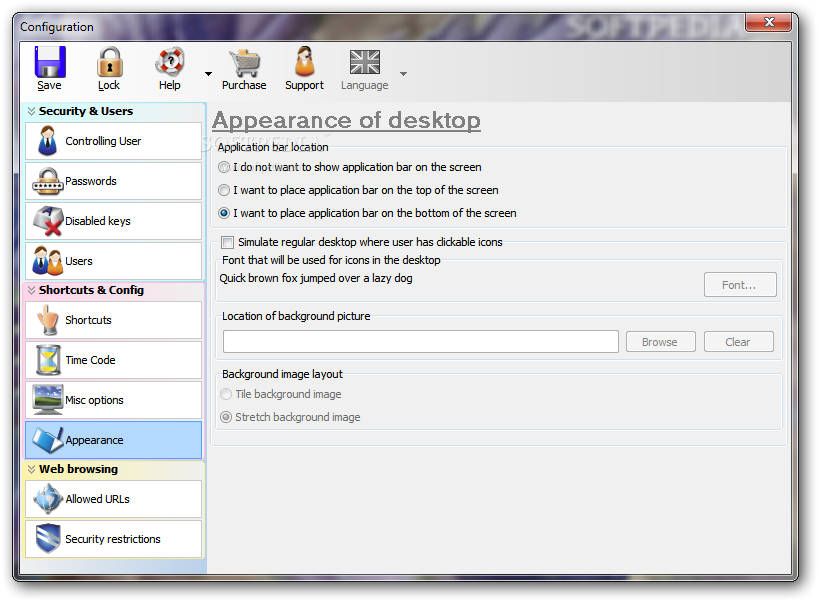Click the Purchase shopping cart icon

coord(244,62)
